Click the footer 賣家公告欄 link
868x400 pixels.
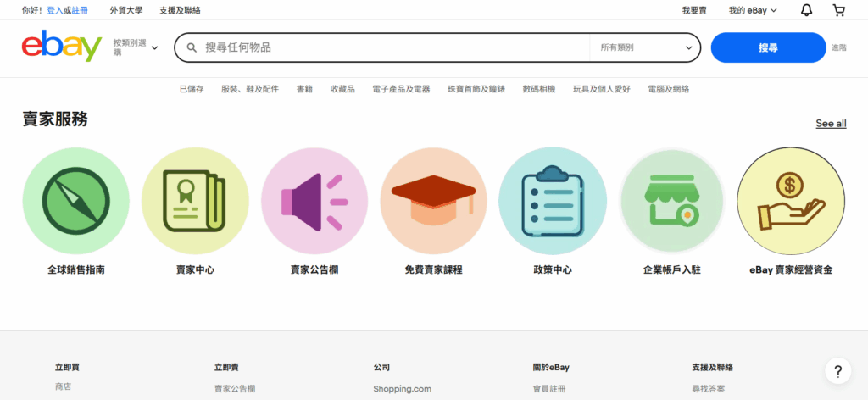click(235, 389)
